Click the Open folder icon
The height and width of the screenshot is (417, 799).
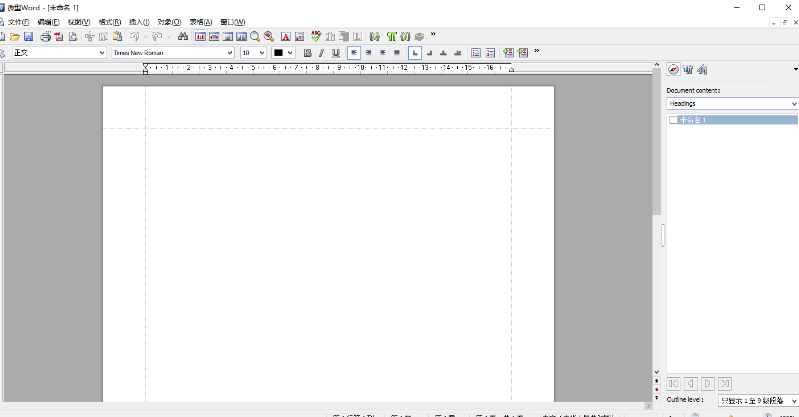pos(15,37)
